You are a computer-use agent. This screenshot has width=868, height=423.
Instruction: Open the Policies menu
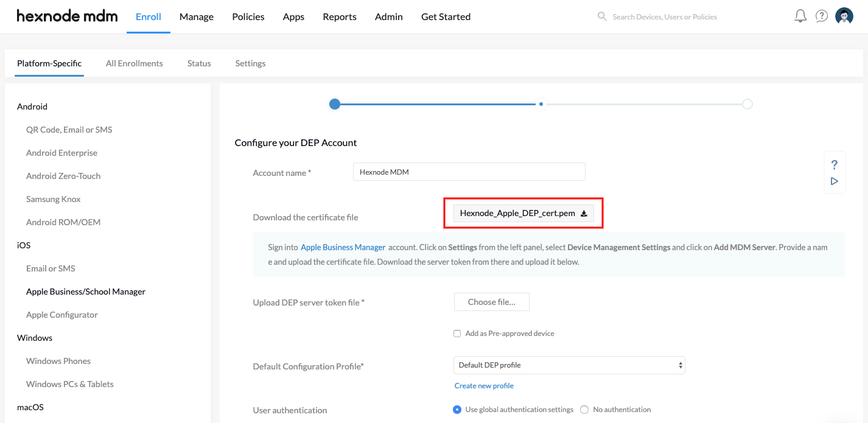tap(248, 17)
